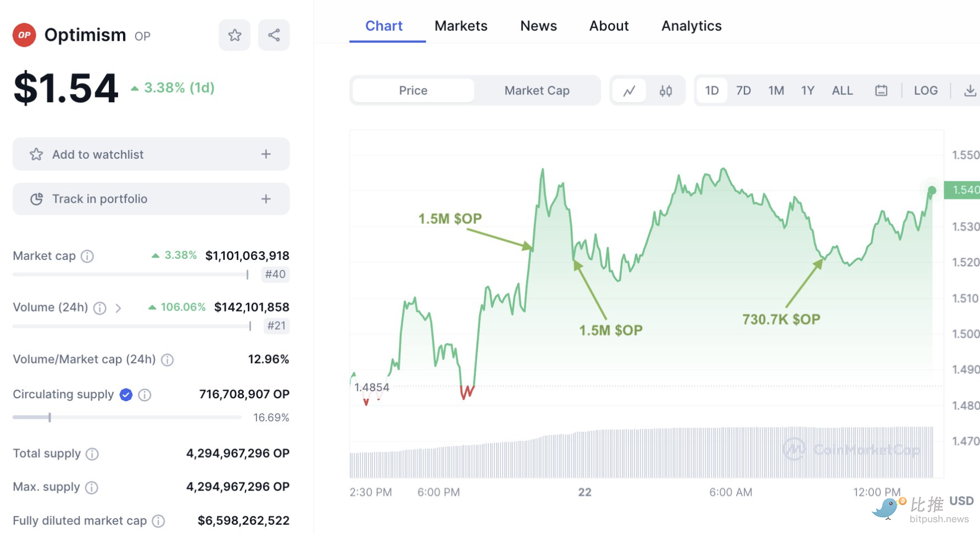Click Total supply info icon
980x534 pixels.
tap(92, 454)
